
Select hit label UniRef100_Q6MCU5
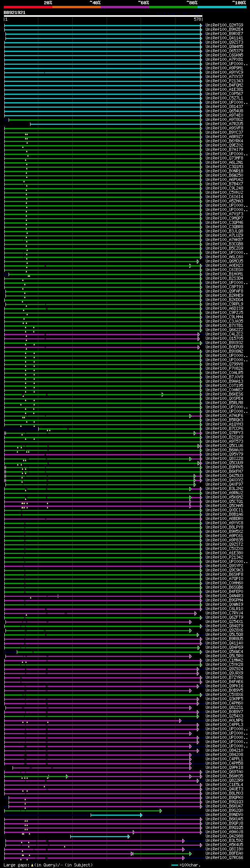tap(224, 261)
